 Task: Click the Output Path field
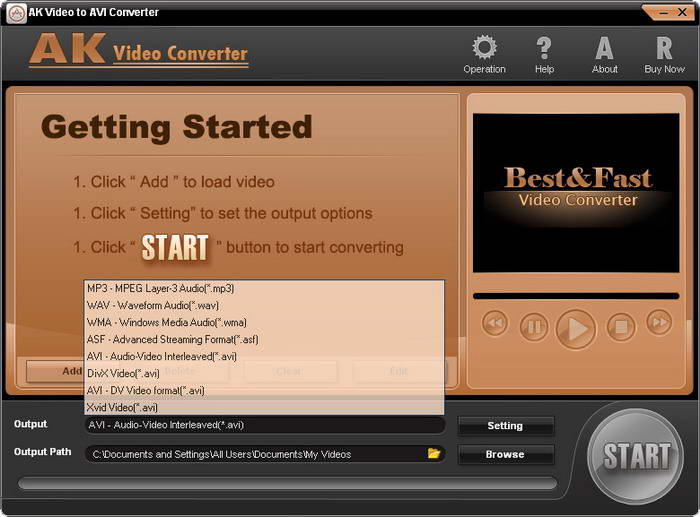265,454
